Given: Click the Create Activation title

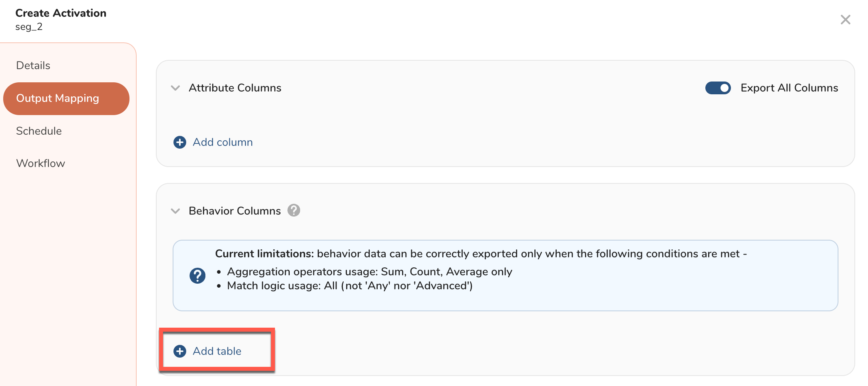Looking at the screenshot, I should coord(61,13).
